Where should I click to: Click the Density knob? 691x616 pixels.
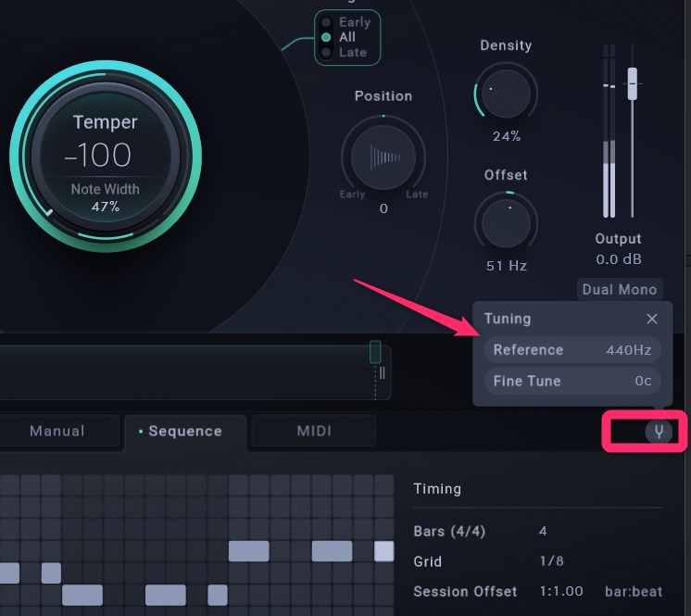[x=506, y=93]
